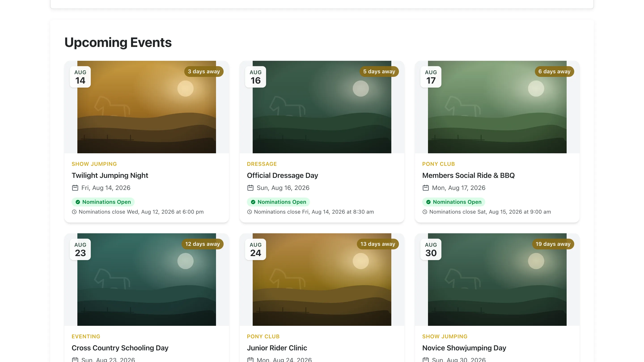Click clock icon by Wed, Aug 12 closing time
644x362 pixels.
[74, 212]
